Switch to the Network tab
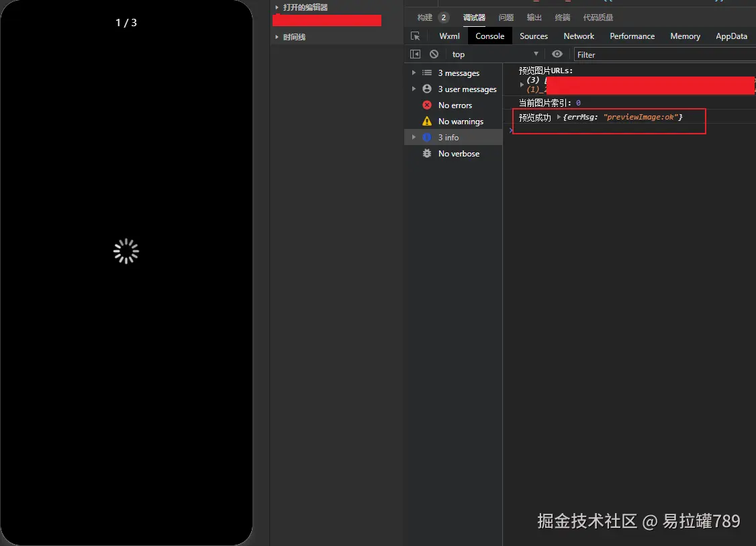 [x=579, y=36]
